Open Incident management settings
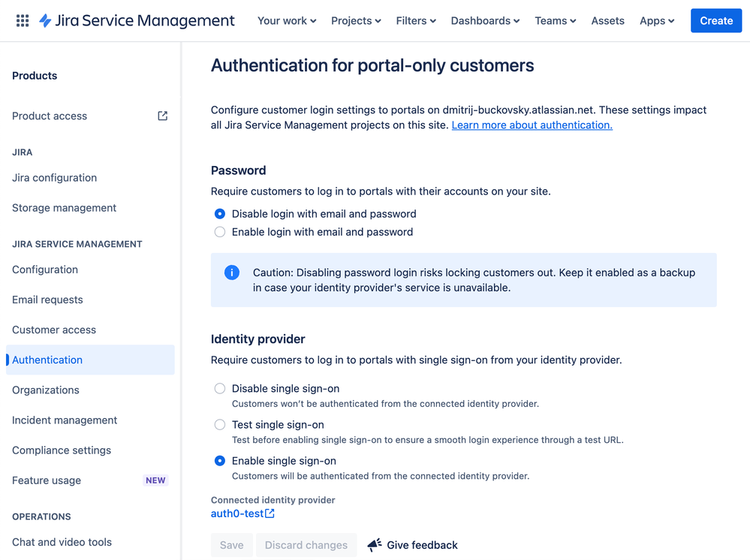Image resolution: width=750 pixels, height=560 pixels. (x=90, y=420)
